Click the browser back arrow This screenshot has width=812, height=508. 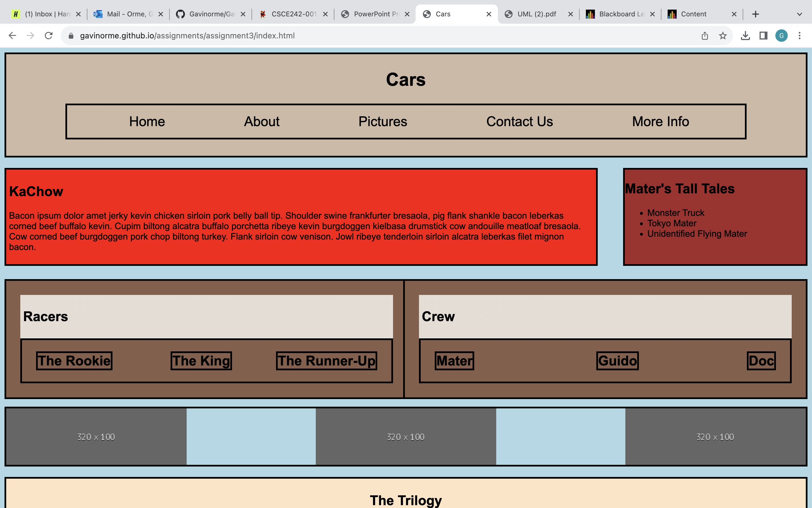coord(12,36)
